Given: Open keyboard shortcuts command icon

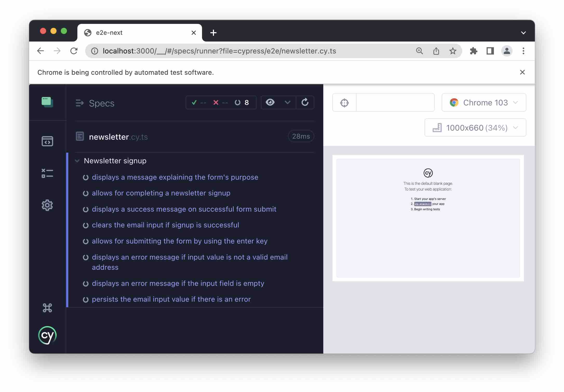Looking at the screenshot, I should (47, 308).
